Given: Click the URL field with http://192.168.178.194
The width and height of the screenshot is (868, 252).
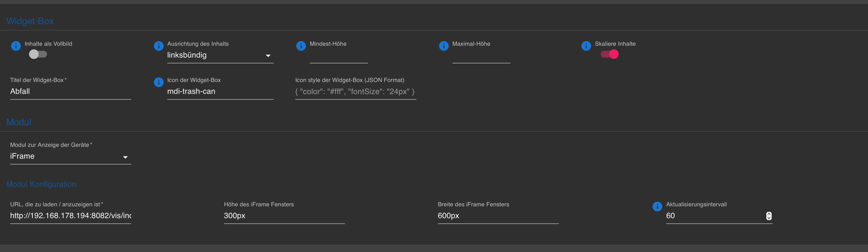Looking at the screenshot, I should [x=70, y=216].
